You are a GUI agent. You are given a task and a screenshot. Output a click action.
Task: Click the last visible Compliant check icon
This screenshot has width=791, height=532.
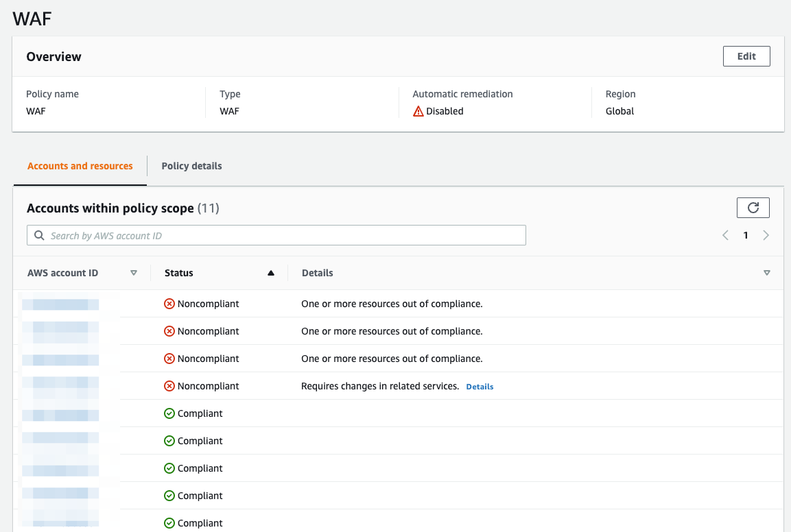coord(169,523)
